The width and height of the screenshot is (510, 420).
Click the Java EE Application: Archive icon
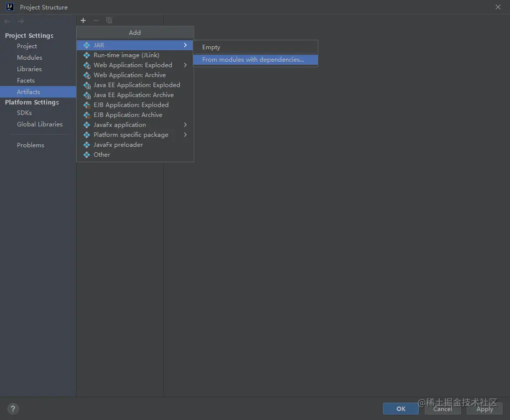87,95
